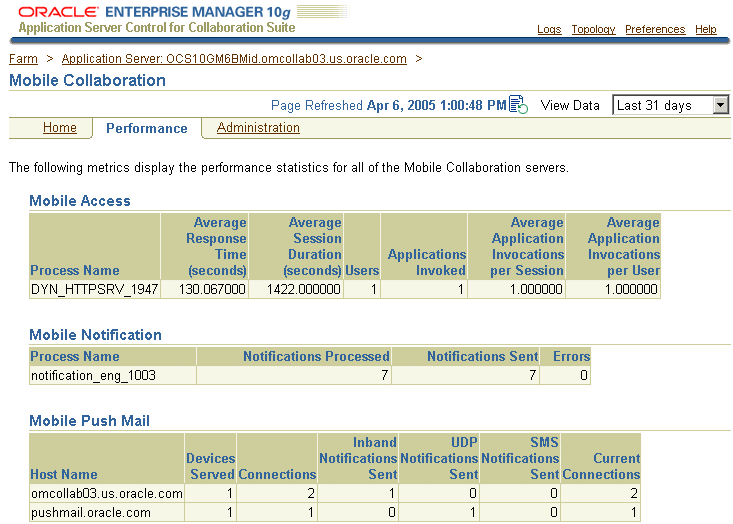The image size is (733, 524).
Task: Click the page refresh icon
Action: coord(518,105)
